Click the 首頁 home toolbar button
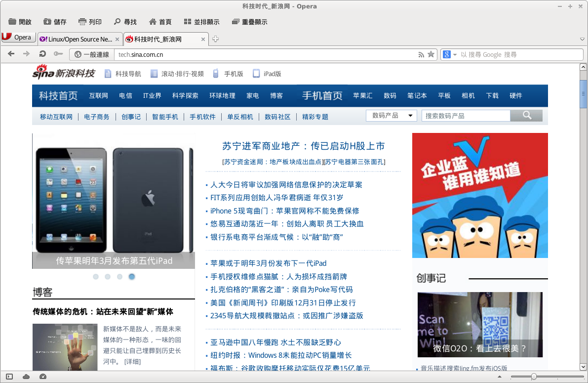588x383 pixels. click(x=160, y=22)
